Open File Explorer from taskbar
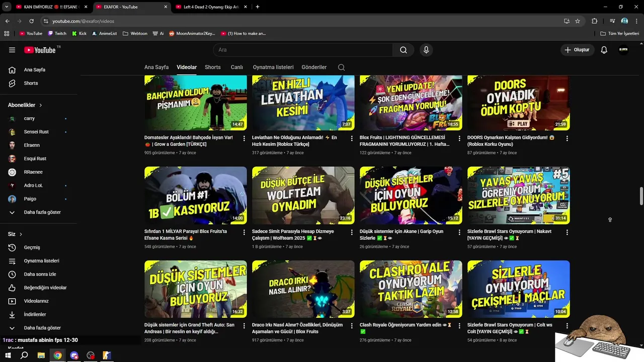The height and width of the screenshot is (362, 644). click(x=41, y=355)
